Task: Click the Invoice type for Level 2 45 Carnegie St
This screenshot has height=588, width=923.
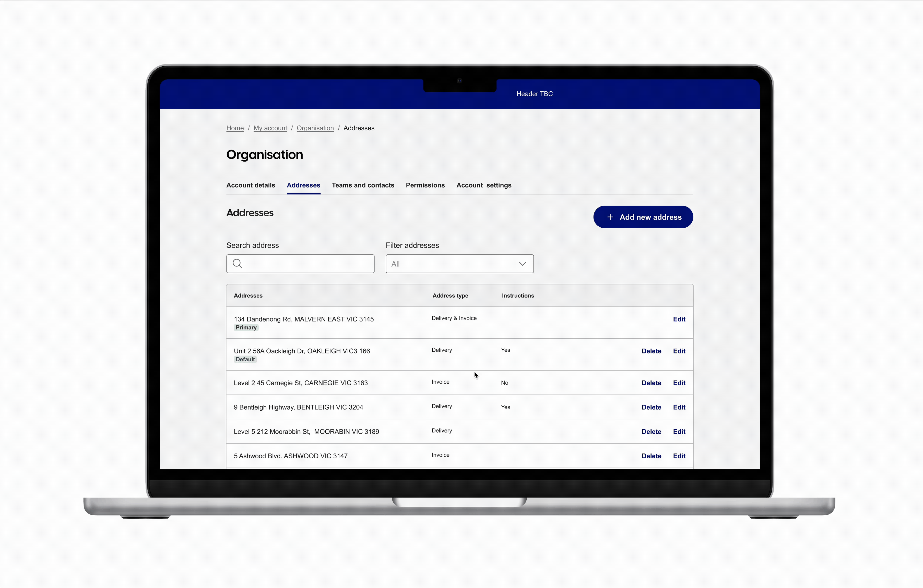Action: pos(440,382)
